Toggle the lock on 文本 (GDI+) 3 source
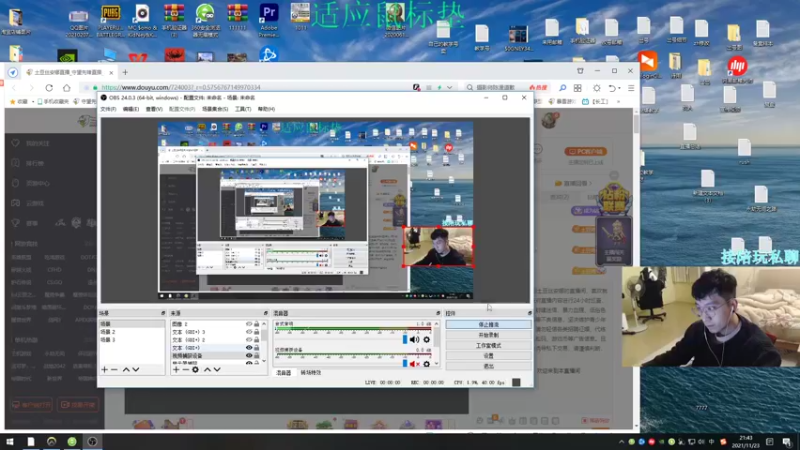The width and height of the screenshot is (800, 450). (257, 332)
